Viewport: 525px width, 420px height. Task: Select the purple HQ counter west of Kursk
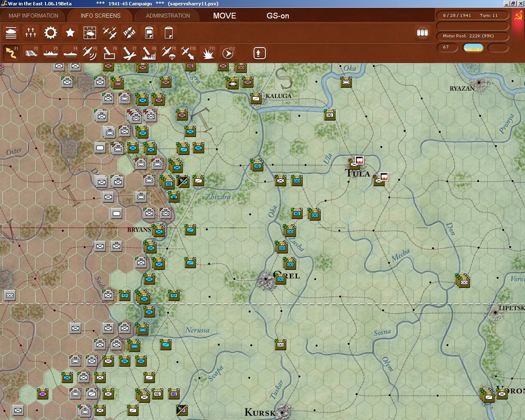[x=174, y=394]
